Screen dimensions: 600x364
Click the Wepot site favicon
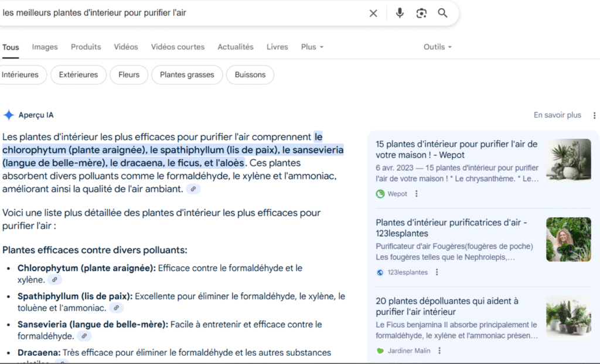click(380, 194)
